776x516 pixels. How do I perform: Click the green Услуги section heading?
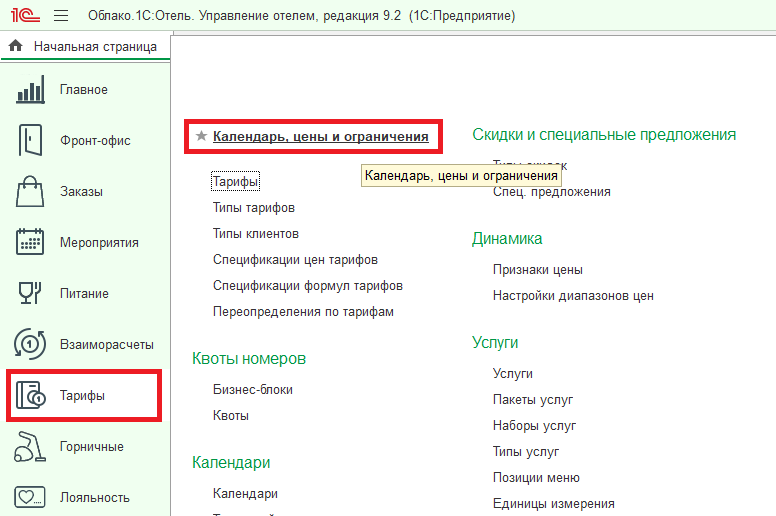(x=495, y=342)
